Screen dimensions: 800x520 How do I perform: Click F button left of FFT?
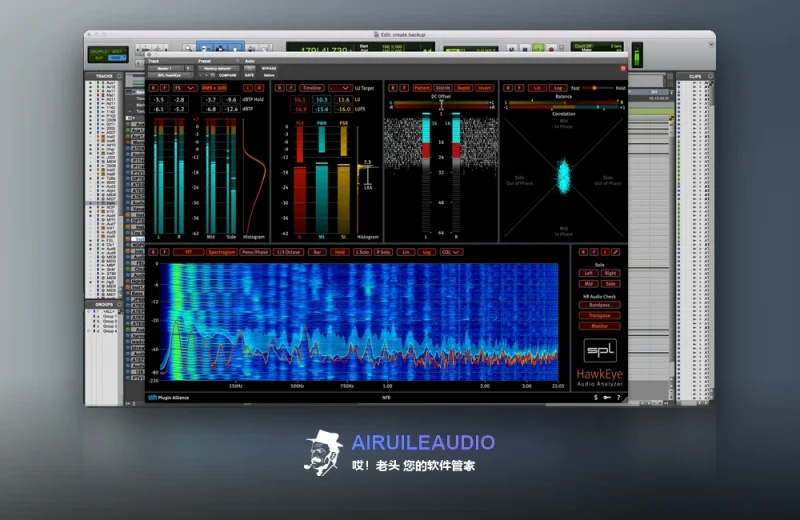(x=164, y=252)
